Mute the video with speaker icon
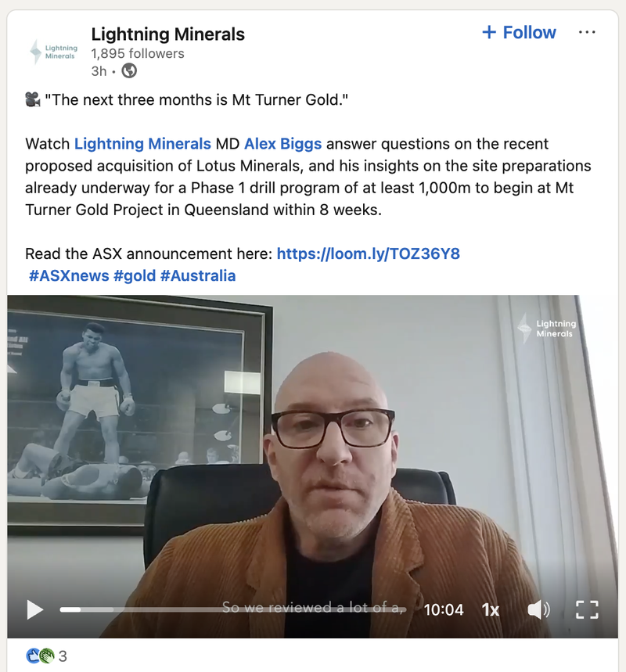626x672 pixels. 538,609
